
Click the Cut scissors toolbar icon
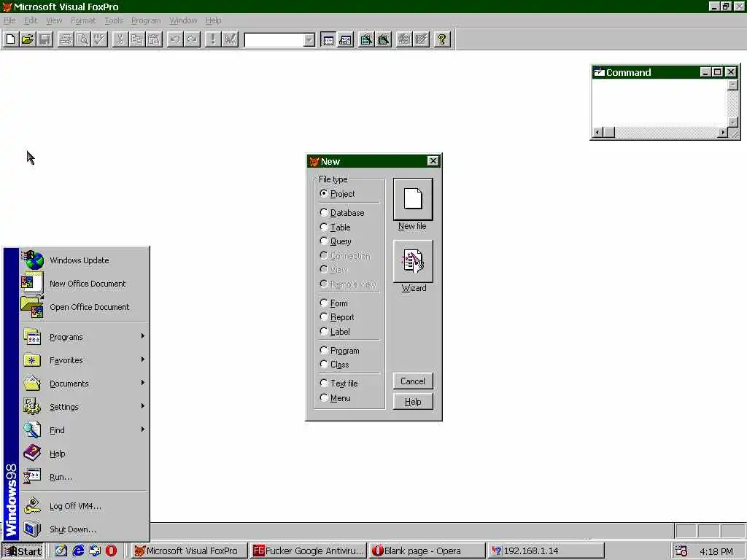coord(120,39)
